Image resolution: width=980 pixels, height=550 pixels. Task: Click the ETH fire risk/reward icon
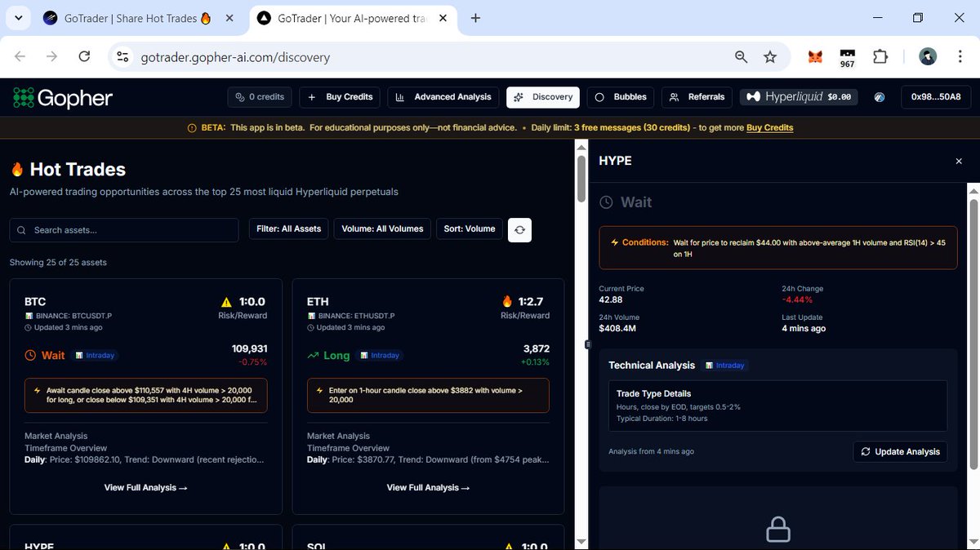507,301
